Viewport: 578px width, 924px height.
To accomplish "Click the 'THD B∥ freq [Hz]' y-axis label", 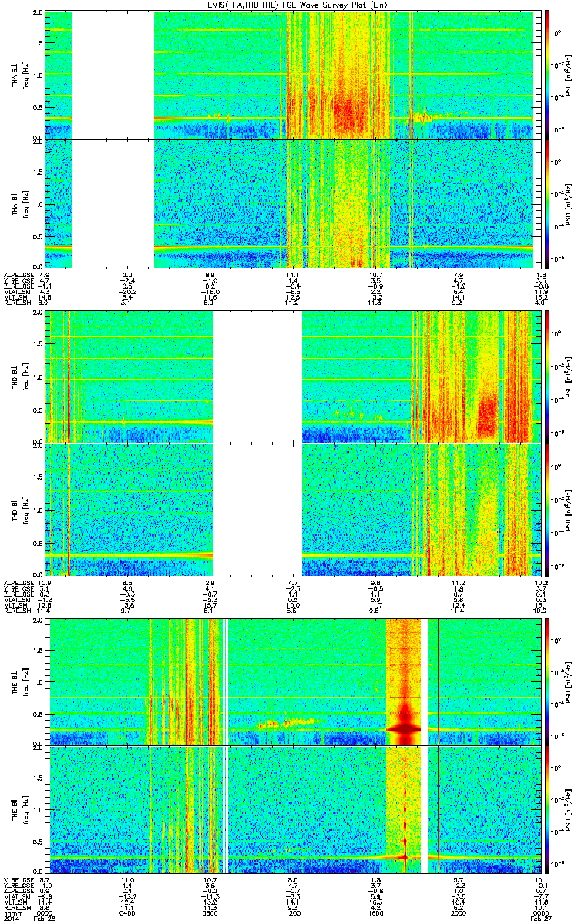I will pos(19,509).
